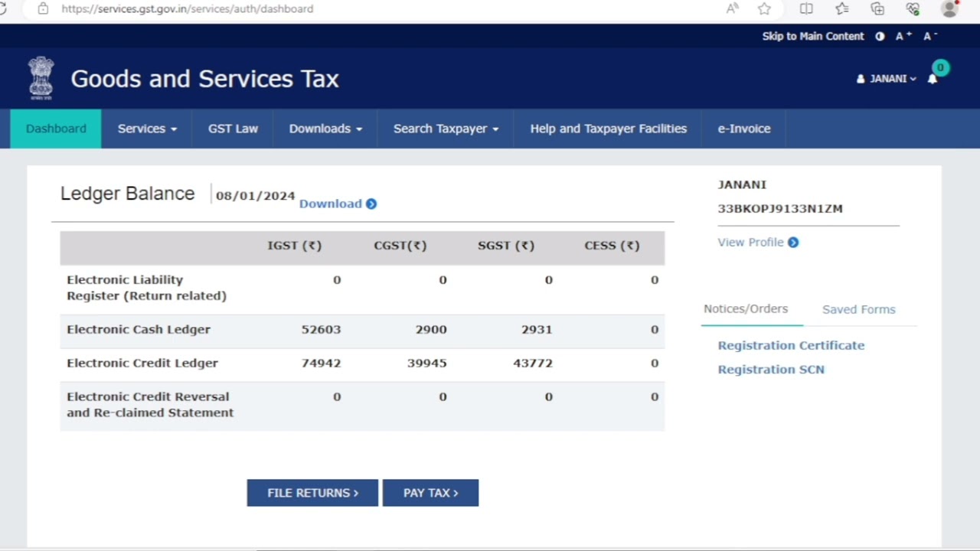
Task: Click the browser address bar URL
Action: point(188,8)
